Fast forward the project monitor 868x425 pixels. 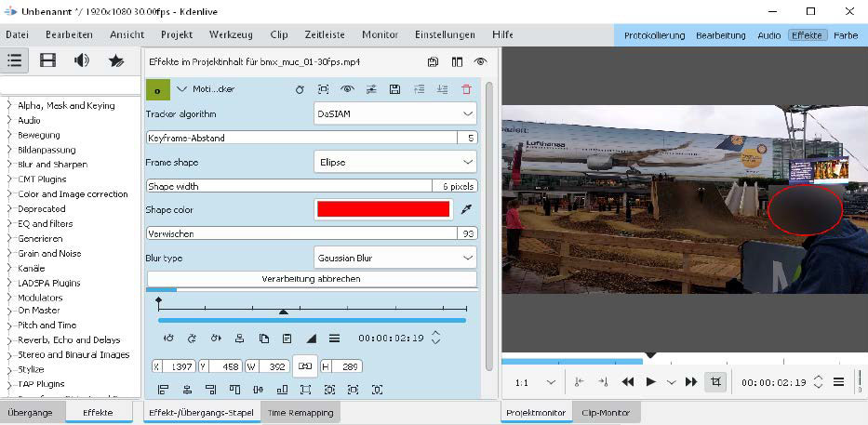coord(691,381)
